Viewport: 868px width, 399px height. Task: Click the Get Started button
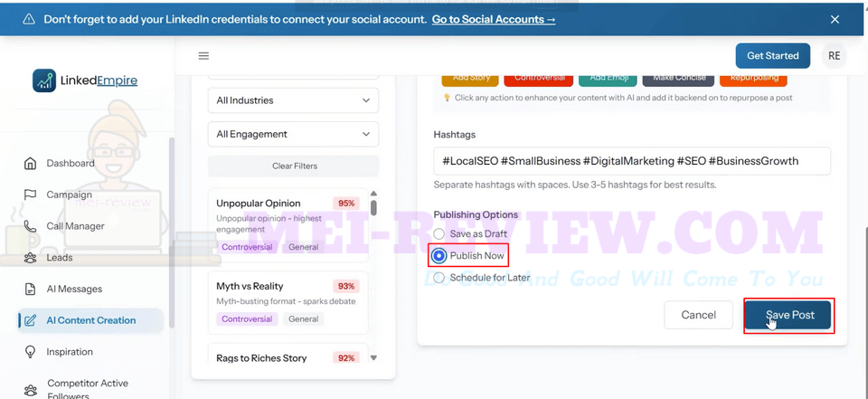[x=773, y=56]
